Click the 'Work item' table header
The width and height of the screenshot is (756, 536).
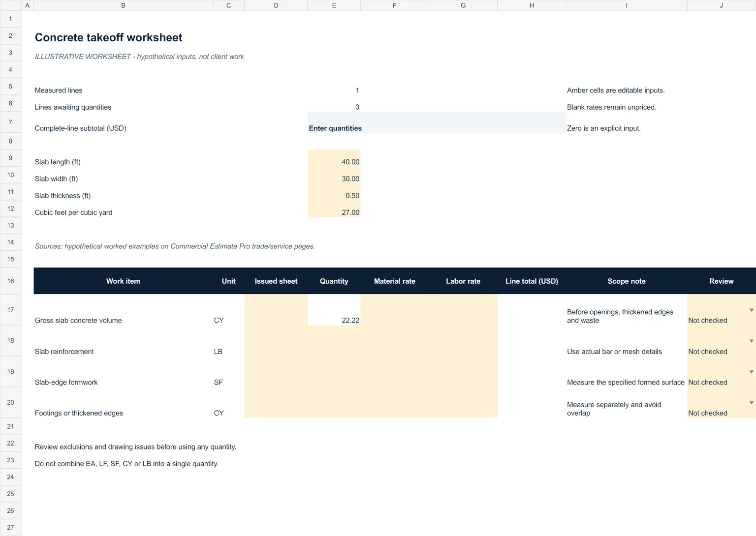click(x=123, y=281)
